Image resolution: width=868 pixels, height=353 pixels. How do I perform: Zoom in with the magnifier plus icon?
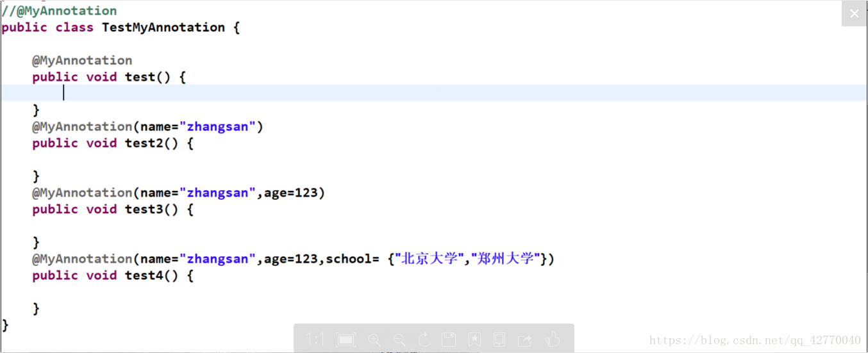pos(375,340)
